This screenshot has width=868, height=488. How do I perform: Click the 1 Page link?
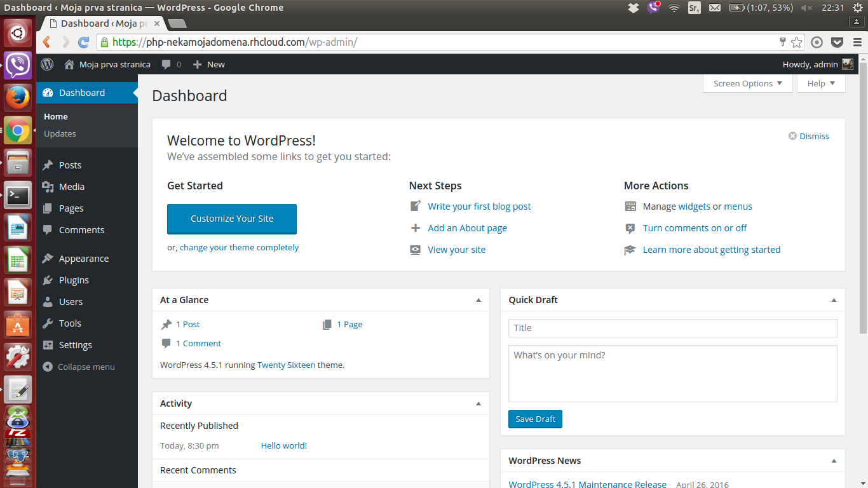pos(349,324)
